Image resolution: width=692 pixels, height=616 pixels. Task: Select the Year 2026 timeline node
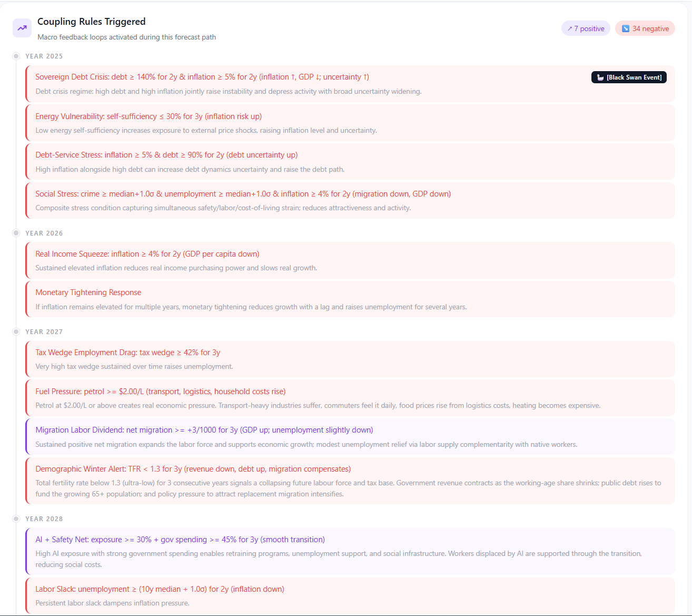pos(16,233)
